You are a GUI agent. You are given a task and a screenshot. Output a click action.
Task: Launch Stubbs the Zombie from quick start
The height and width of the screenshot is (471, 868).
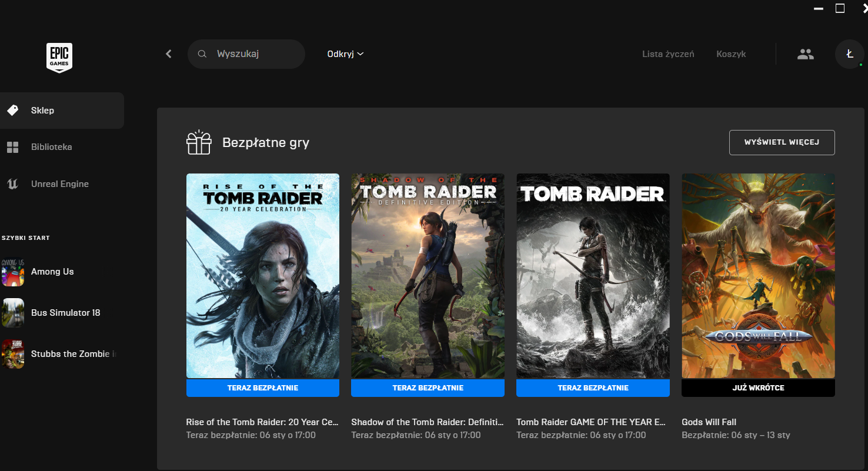(70, 354)
